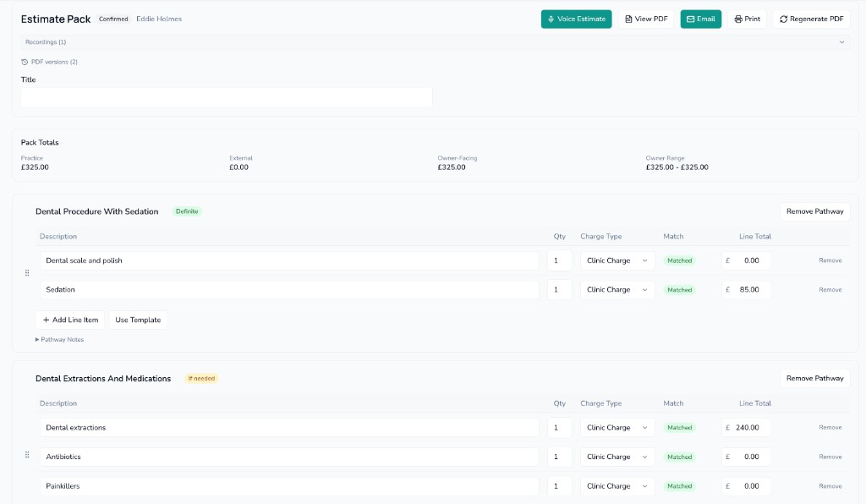This screenshot has height=504, width=866.
Task: Click the Title input field
Action: coord(227,98)
